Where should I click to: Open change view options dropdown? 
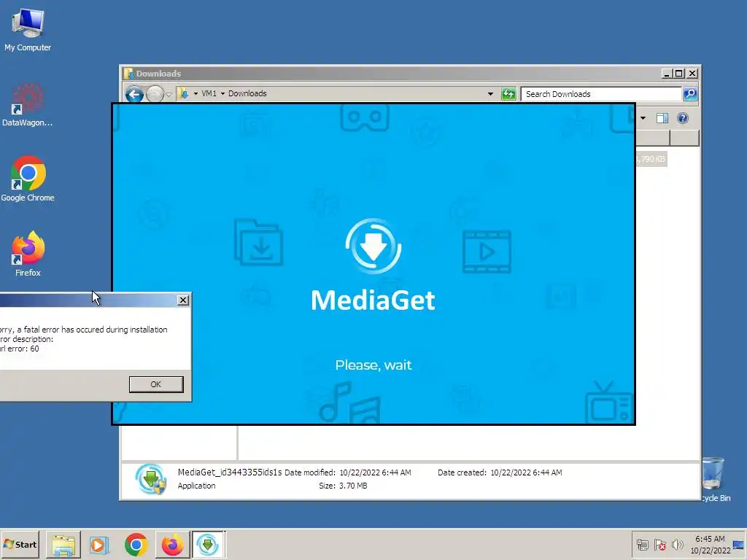coord(643,118)
